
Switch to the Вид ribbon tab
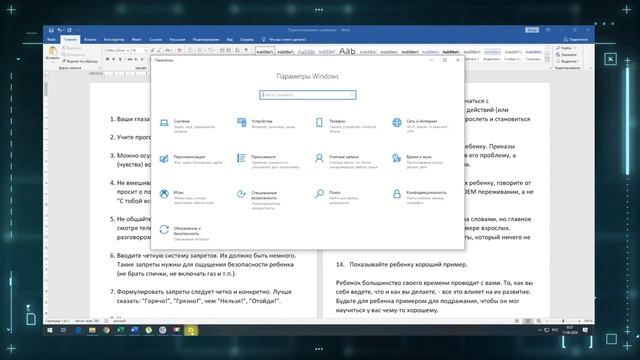coord(230,40)
